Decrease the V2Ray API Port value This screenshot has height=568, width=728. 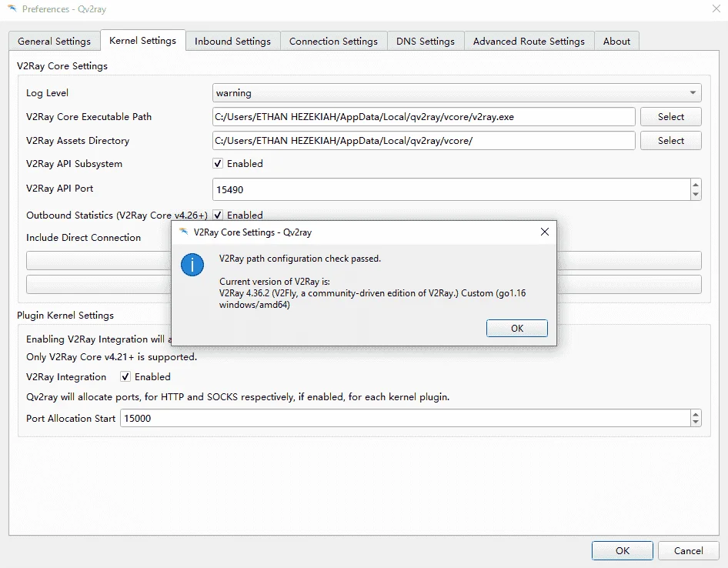click(696, 195)
